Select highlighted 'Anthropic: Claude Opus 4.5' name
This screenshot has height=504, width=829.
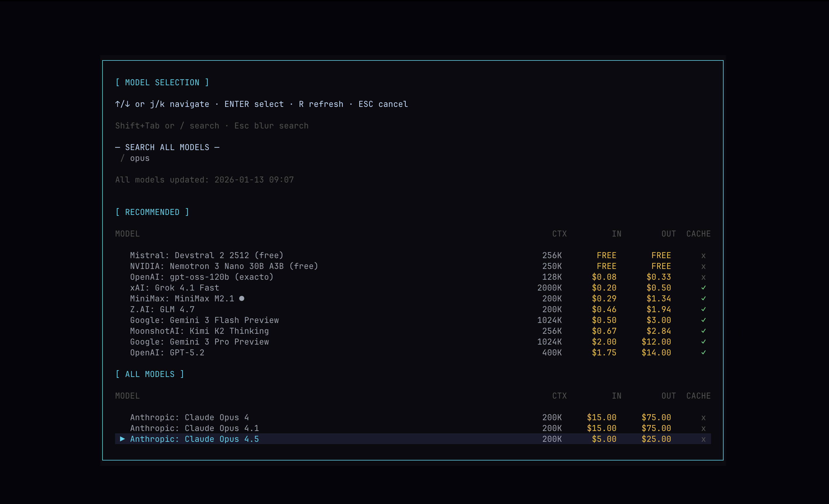point(195,439)
